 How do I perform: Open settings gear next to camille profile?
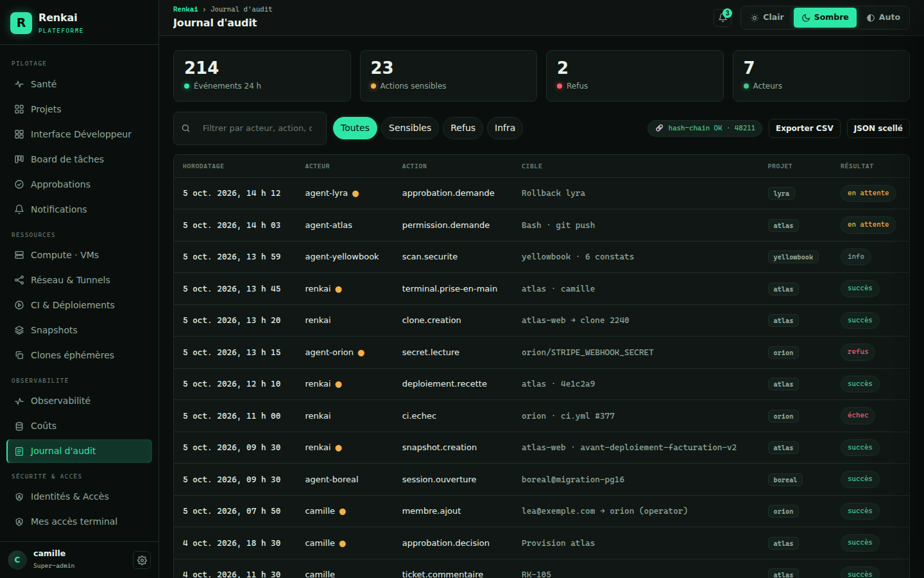[x=142, y=560]
